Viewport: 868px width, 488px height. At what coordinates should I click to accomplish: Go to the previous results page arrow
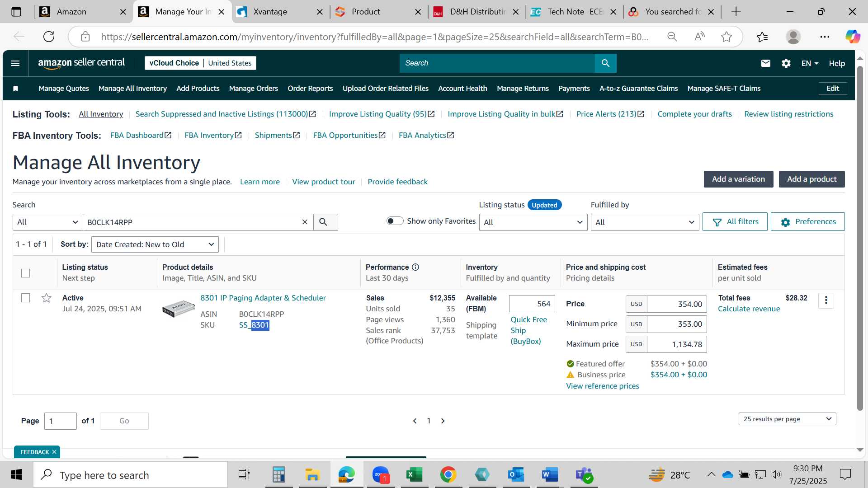coord(415,421)
